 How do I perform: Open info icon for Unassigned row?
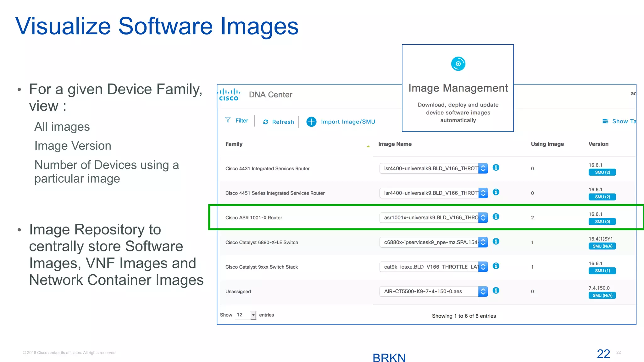tap(496, 290)
